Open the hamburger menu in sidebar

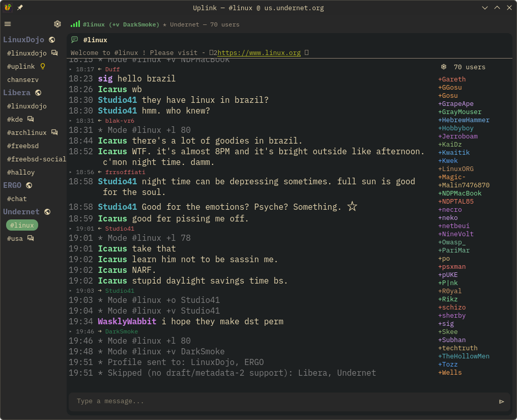[x=8, y=24]
